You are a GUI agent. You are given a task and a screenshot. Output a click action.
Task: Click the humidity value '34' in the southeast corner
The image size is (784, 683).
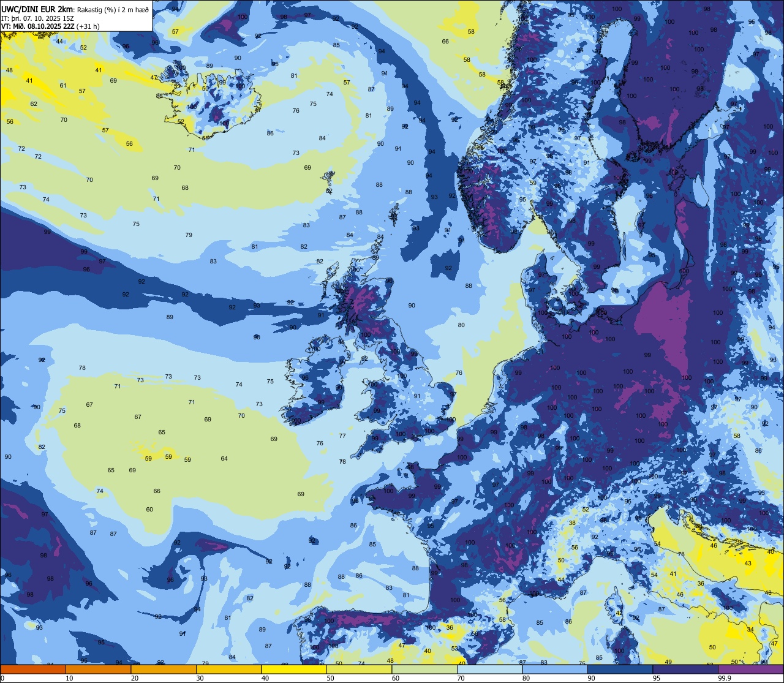(x=750, y=629)
